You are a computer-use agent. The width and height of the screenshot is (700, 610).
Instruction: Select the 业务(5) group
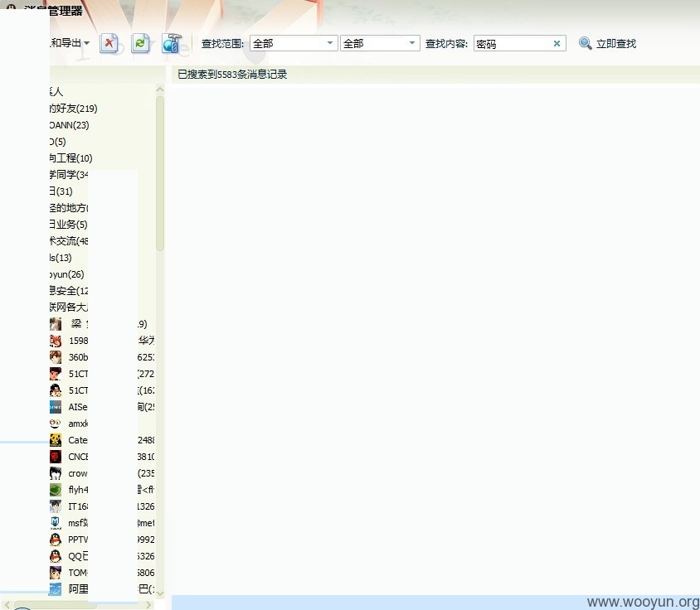coord(68,225)
